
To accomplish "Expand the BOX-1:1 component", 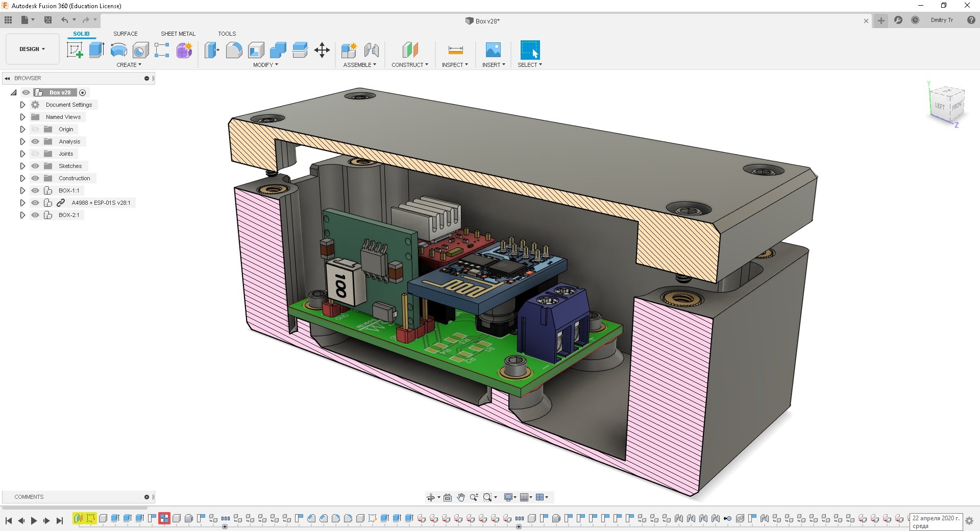I will 22,190.
